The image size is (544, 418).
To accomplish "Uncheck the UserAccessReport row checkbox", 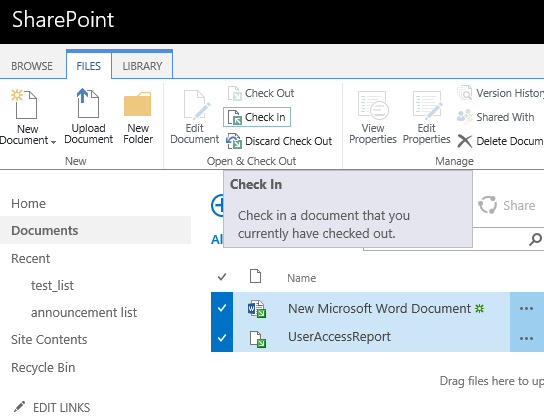I will tap(222, 337).
